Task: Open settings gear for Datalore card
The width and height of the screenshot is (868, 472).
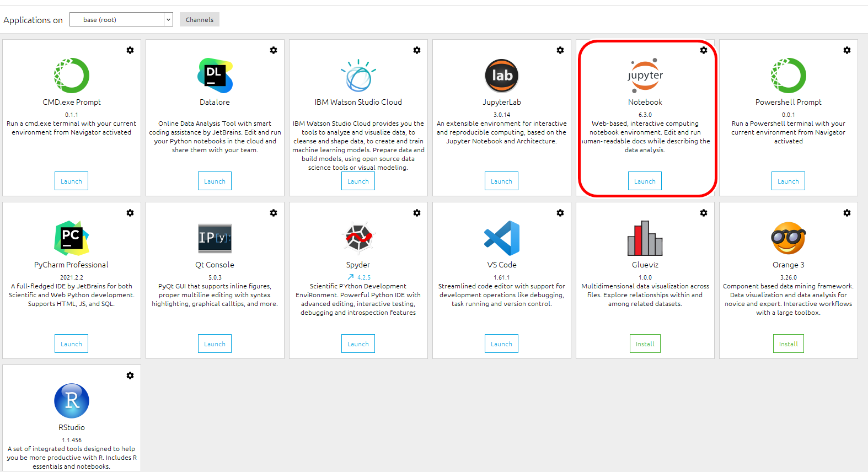Action: 274,50
